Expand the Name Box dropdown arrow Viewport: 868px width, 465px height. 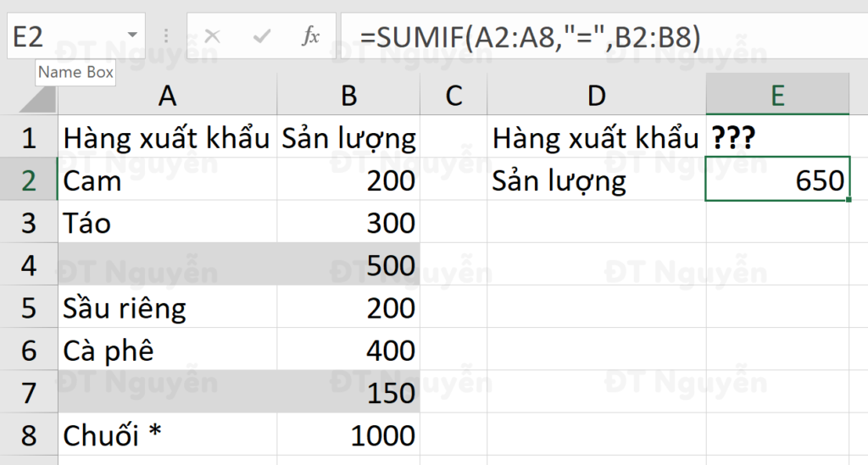tap(132, 36)
